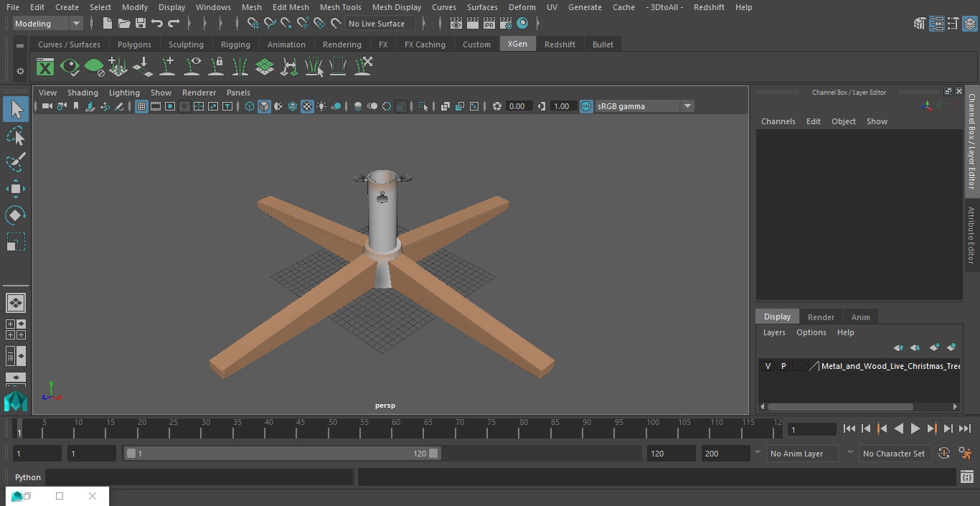980x506 pixels.
Task: Click the Save Scene floppy icon
Action: [141, 24]
